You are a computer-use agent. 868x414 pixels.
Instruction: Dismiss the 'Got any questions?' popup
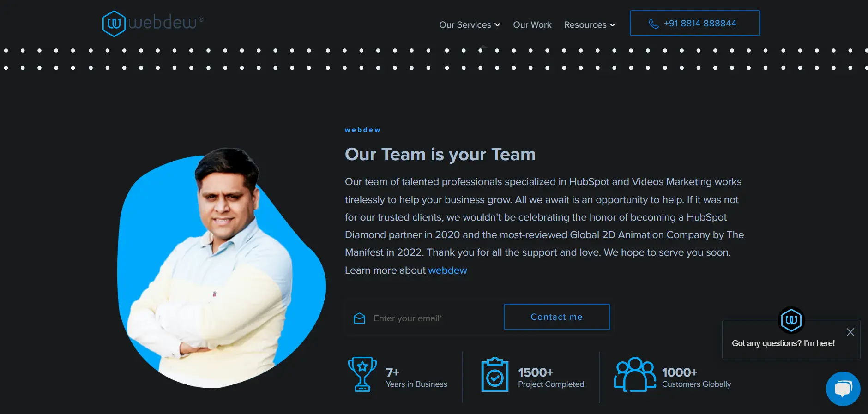click(850, 332)
